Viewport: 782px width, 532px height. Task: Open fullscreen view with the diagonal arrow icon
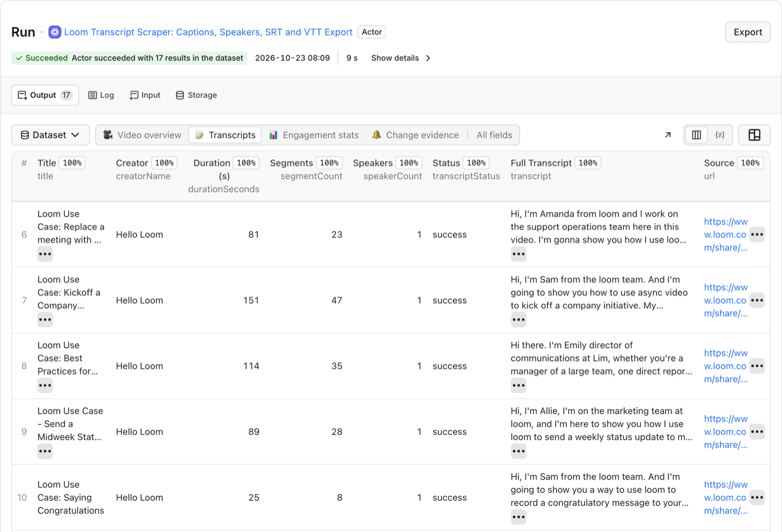(x=667, y=135)
